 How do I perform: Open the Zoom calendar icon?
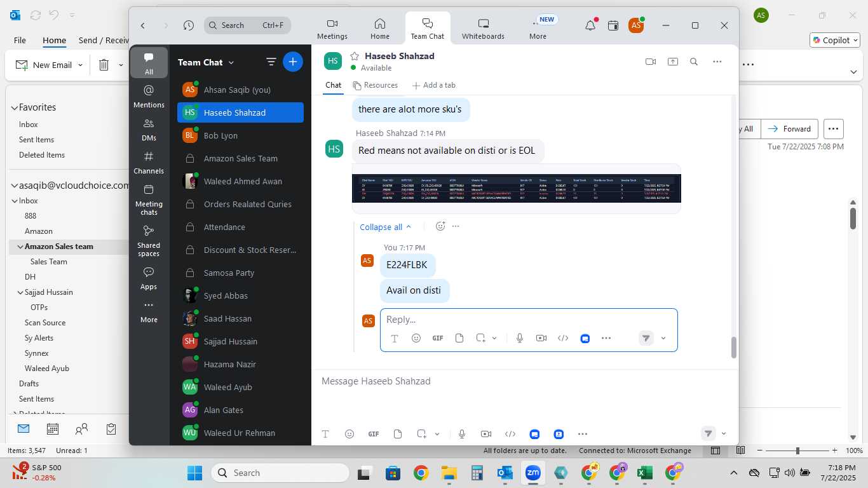(613, 25)
